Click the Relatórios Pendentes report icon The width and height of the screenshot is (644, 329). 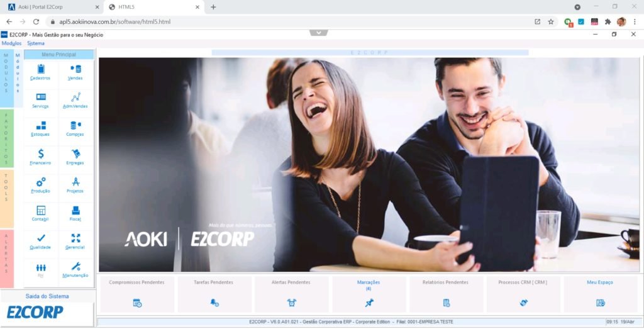click(x=447, y=303)
